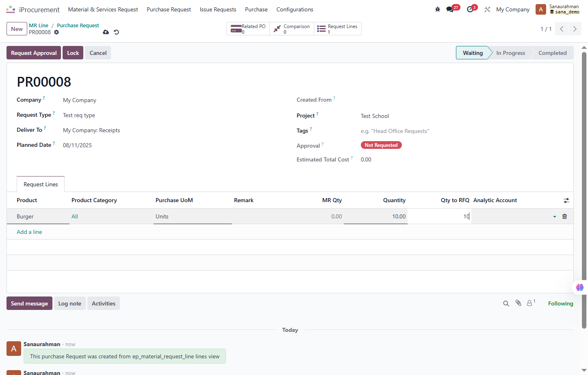The height and width of the screenshot is (375, 588).
Task: Open the Request Lines smart button
Action: [337, 29]
